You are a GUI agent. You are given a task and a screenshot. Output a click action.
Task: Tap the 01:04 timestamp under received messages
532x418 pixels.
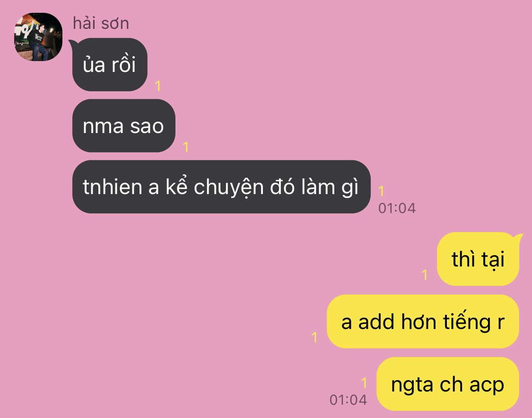tap(397, 208)
